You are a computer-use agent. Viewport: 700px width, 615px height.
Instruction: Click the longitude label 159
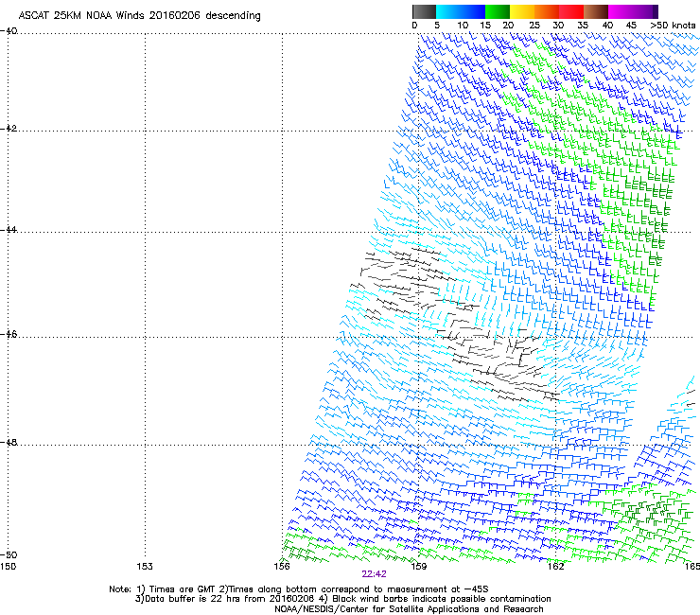(418, 567)
